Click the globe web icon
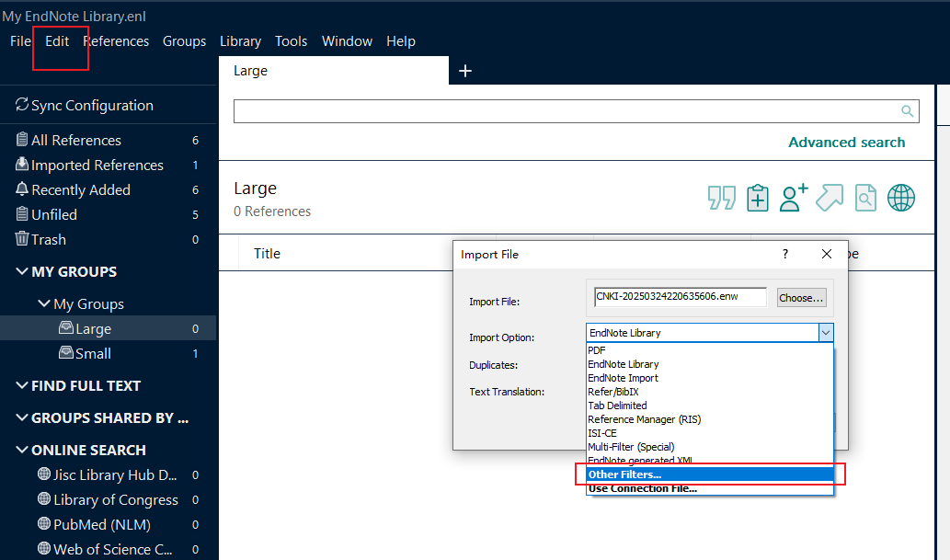Image resolution: width=950 pixels, height=560 pixels. 901,199
